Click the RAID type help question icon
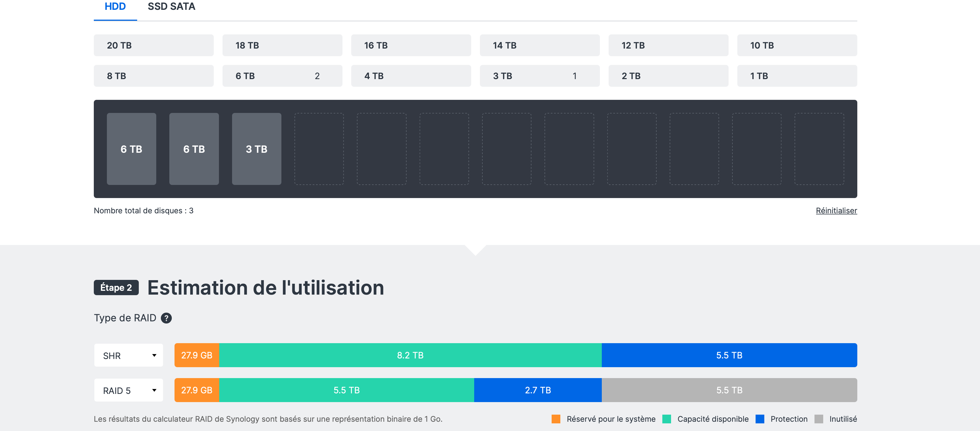 [166, 318]
